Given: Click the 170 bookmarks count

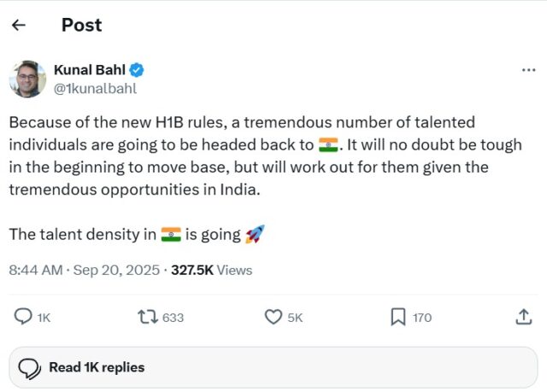Looking at the screenshot, I should tap(422, 318).
